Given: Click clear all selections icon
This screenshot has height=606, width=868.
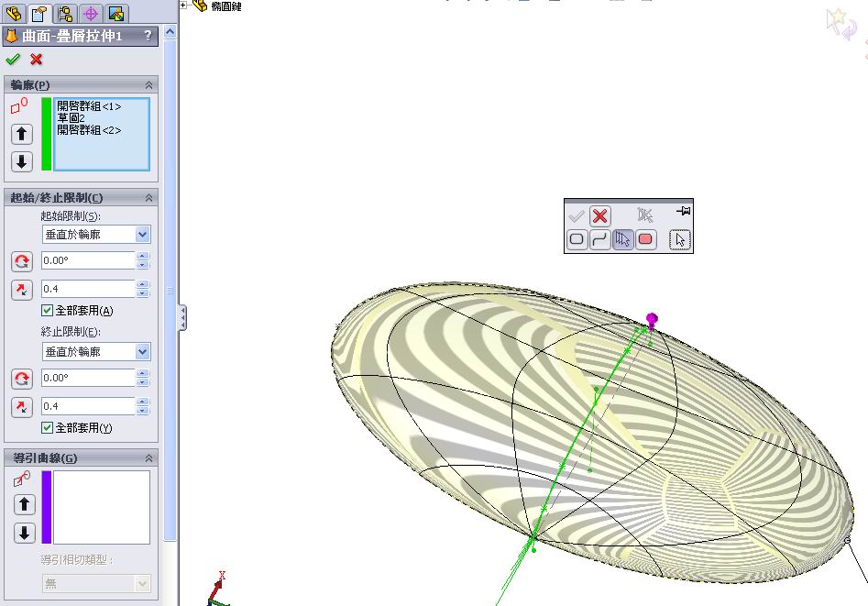Looking at the screenshot, I should (x=645, y=215).
